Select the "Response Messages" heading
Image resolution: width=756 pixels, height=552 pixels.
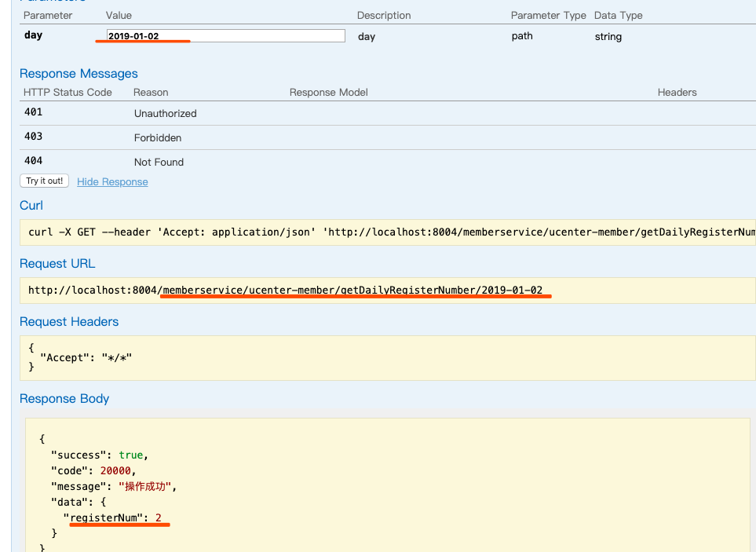coord(79,74)
